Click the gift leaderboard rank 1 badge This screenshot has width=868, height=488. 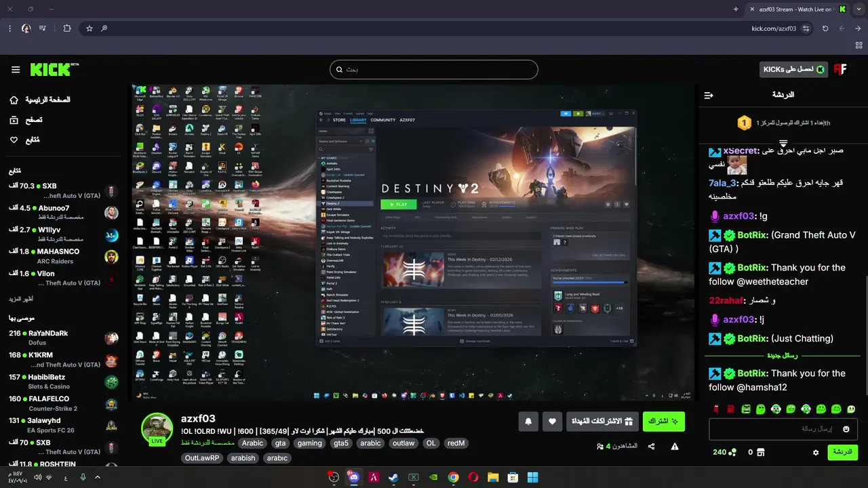(x=745, y=123)
